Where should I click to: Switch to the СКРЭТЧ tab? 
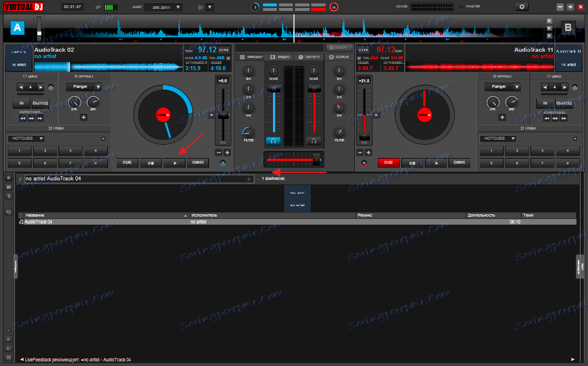click(x=309, y=57)
